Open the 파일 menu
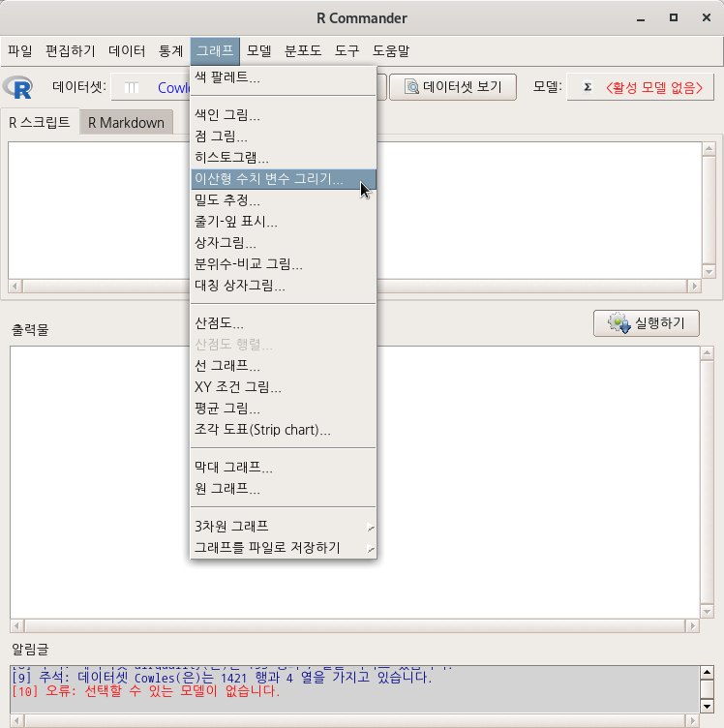Viewport: 724px width, 728px height. pos(20,50)
